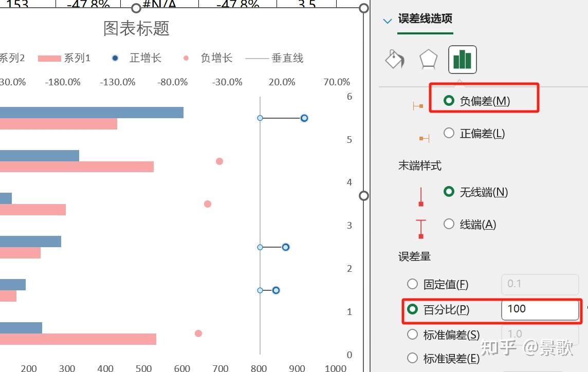The height and width of the screenshot is (372, 588).
Task: Click the 系列1 legend entry
Action: coord(64,58)
